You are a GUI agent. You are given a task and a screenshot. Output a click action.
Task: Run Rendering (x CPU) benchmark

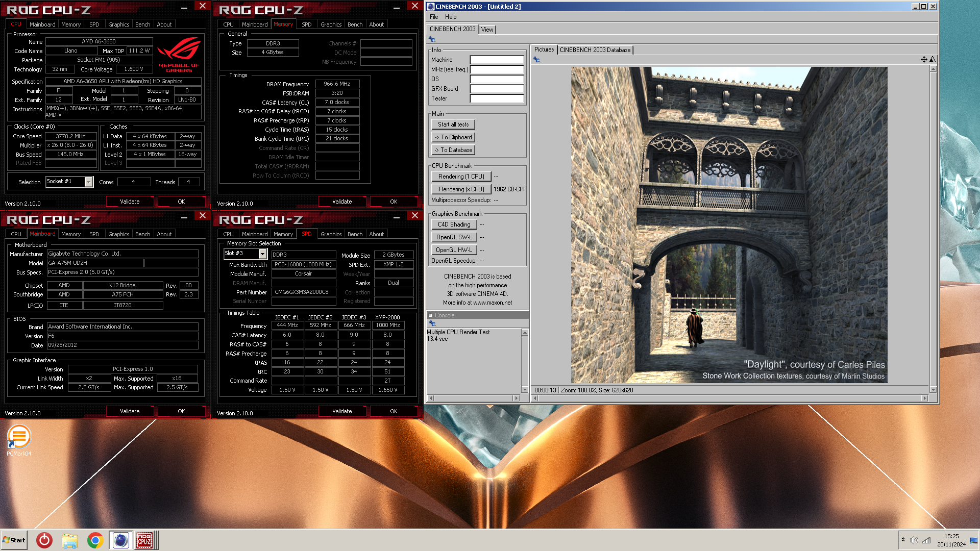point(461,189)
